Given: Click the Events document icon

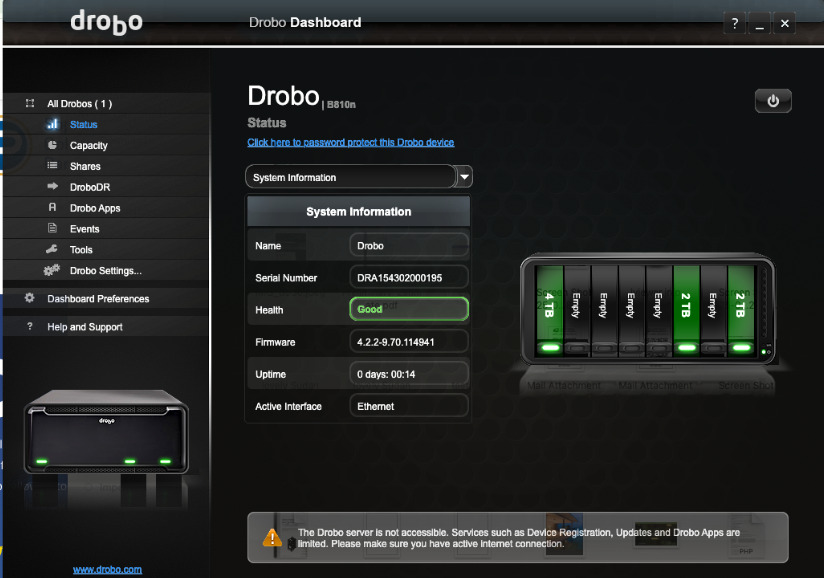Looking at the screenshot, I should click(x=52, y=228).
